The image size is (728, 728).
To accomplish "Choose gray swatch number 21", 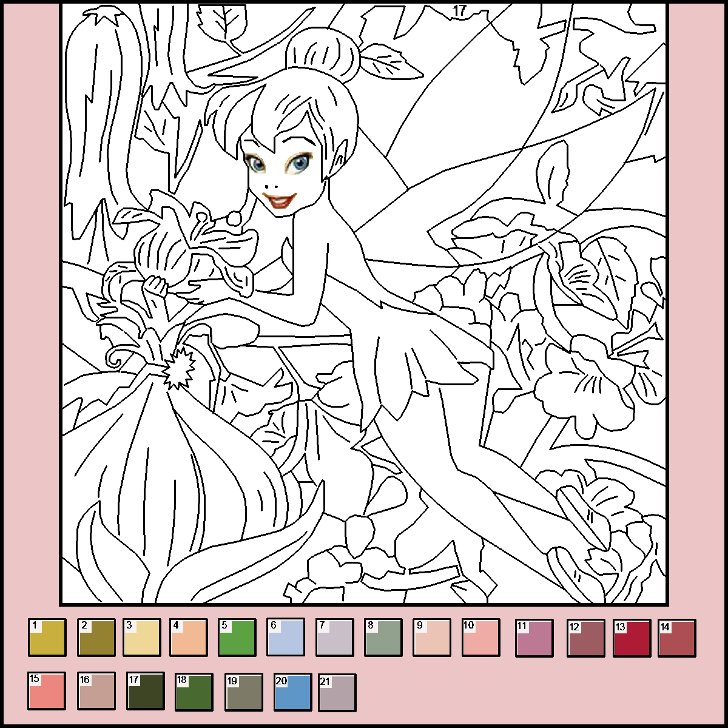I will pos(337,690).
